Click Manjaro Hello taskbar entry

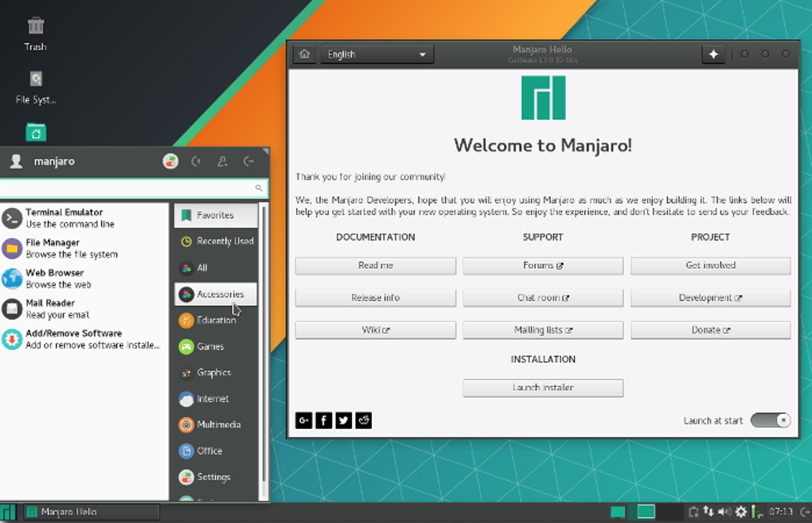(x=92, y=512)
